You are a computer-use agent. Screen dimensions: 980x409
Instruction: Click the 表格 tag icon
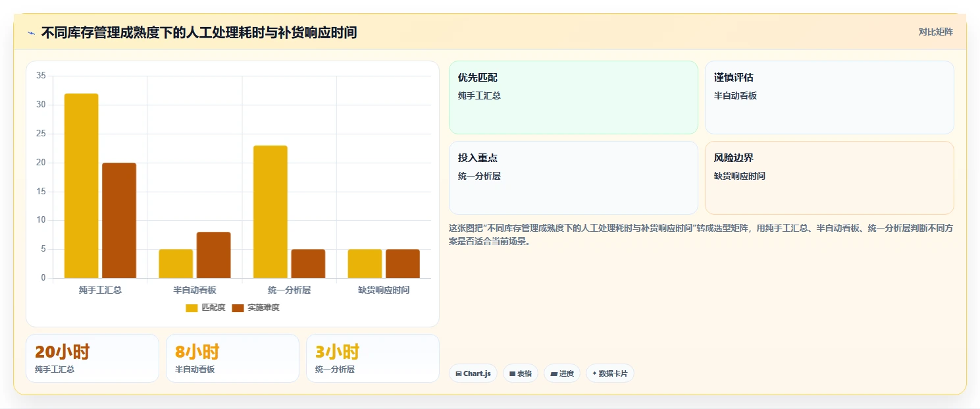(512, 373)
